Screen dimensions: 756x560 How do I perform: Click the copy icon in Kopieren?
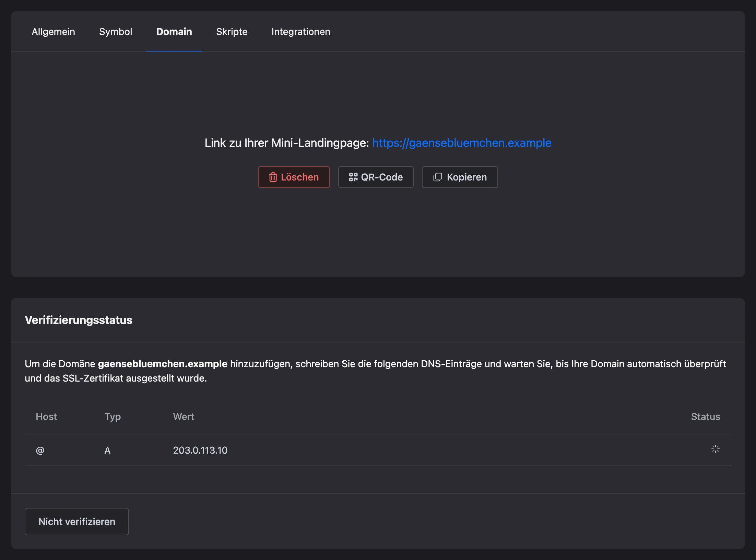pos(438,177)
